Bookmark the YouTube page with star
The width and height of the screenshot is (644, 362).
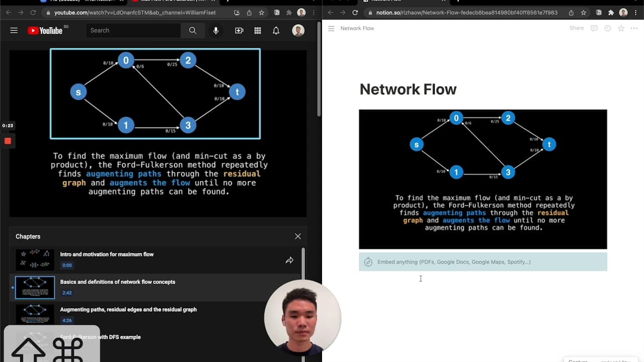point(261,13)
